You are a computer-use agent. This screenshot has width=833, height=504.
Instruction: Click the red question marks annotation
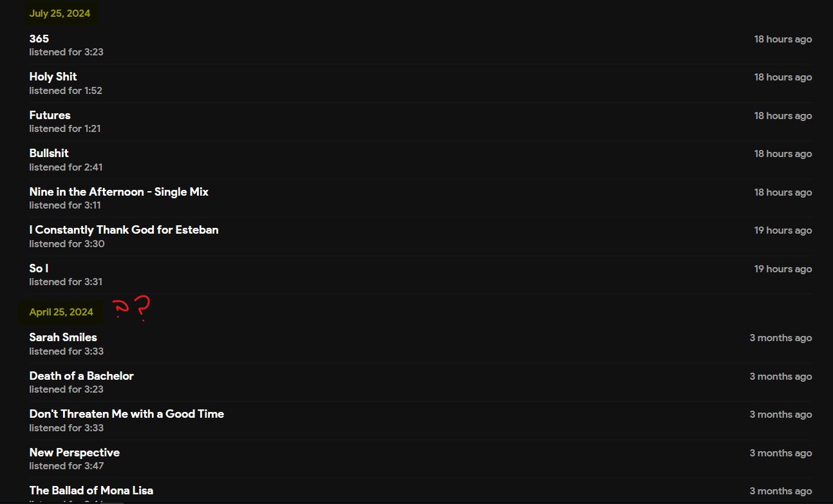pos(132,308)
